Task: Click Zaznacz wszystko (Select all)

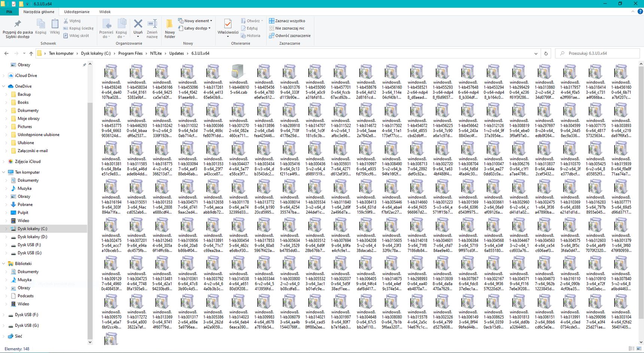Action: 287,21
